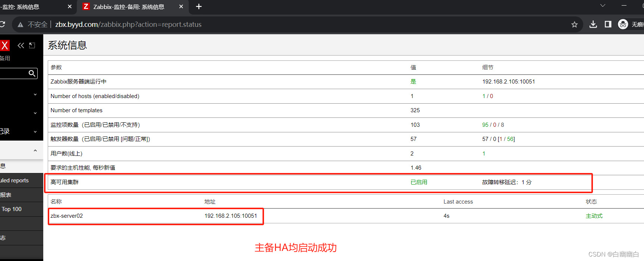Open browser side panel icon

pyautogui.click(x=608, y=24)
